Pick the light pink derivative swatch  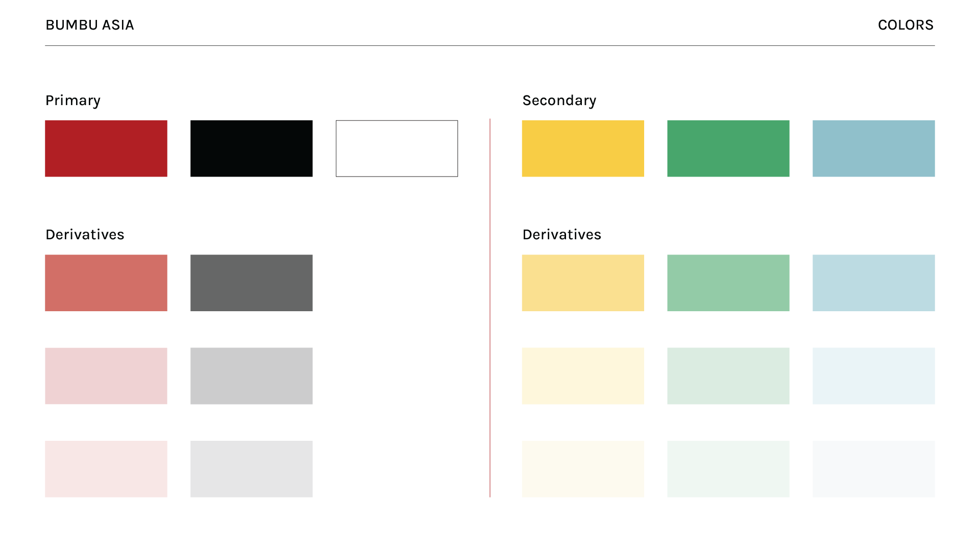106,376
